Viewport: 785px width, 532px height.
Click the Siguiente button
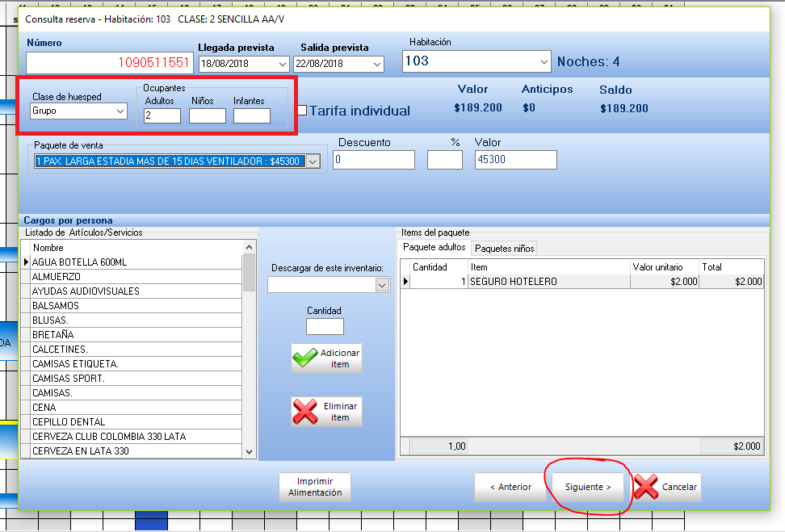[x=587, y=487]
